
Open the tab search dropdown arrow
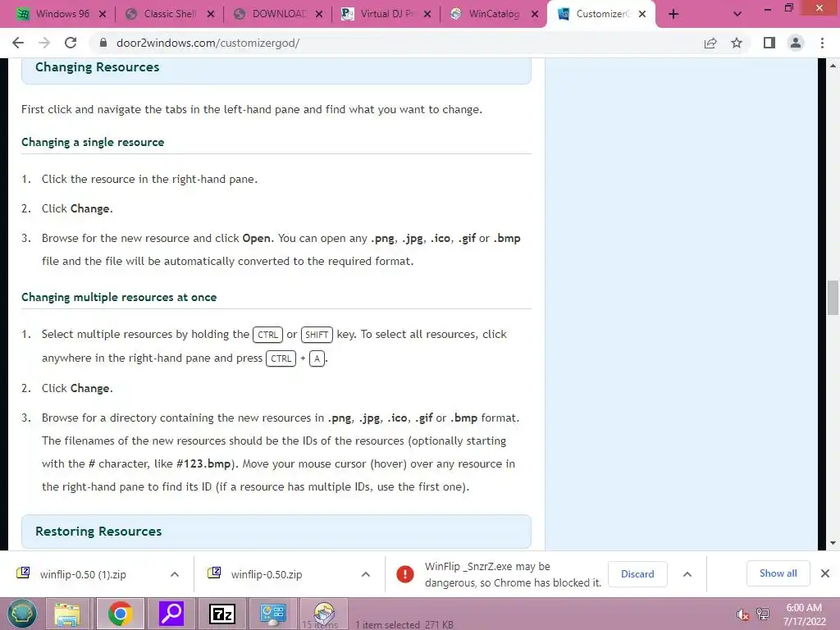(x=737, y=15)
